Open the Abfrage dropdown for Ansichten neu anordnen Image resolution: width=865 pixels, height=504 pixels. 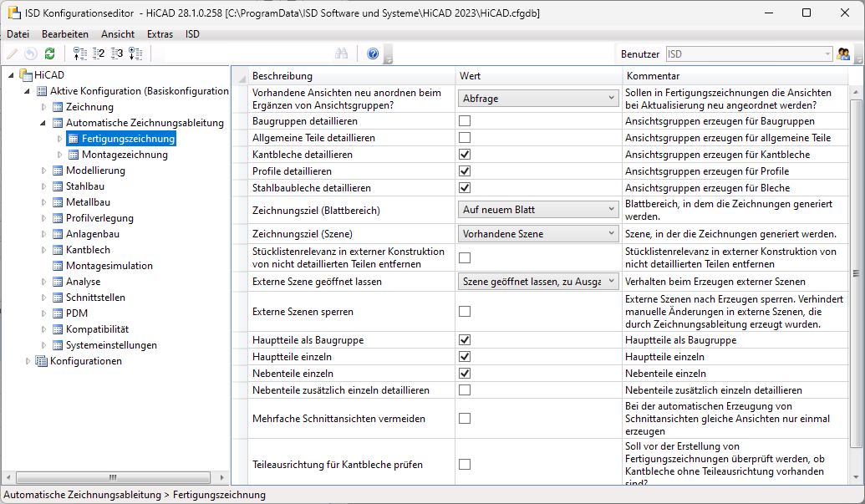tap(538, 99)
